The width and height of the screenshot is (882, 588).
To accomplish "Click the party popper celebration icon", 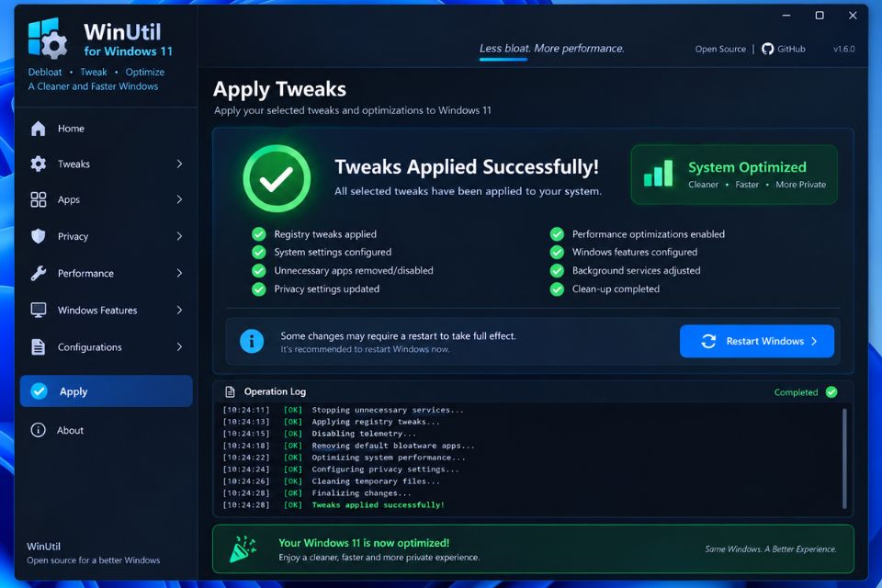I will [x=243, y=548].
